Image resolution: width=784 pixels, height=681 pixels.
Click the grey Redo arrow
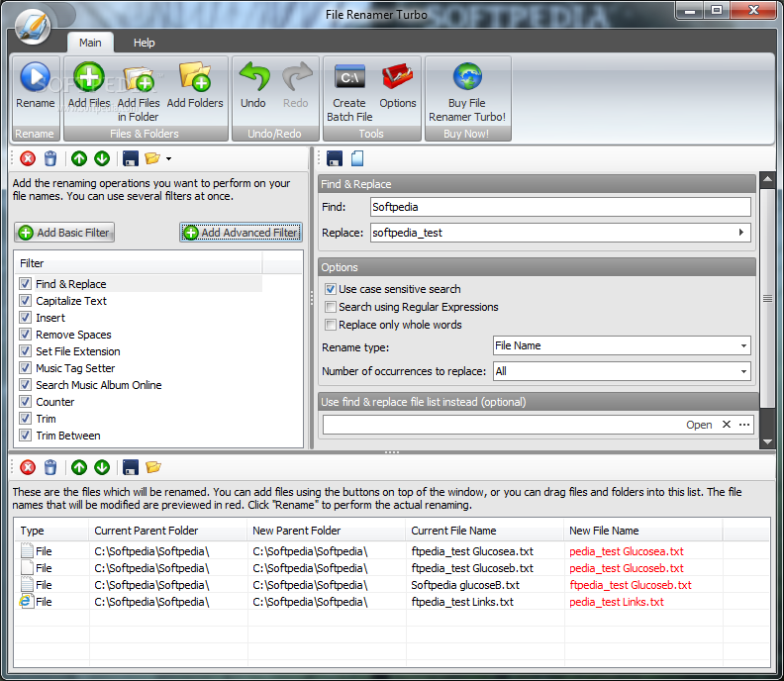coord(297,76)
